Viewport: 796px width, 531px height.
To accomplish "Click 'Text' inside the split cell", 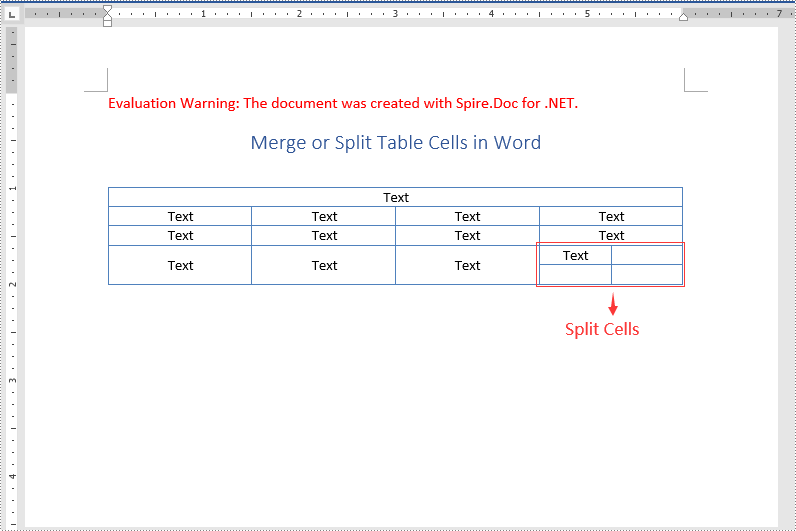I will click(x=575, y=255).
